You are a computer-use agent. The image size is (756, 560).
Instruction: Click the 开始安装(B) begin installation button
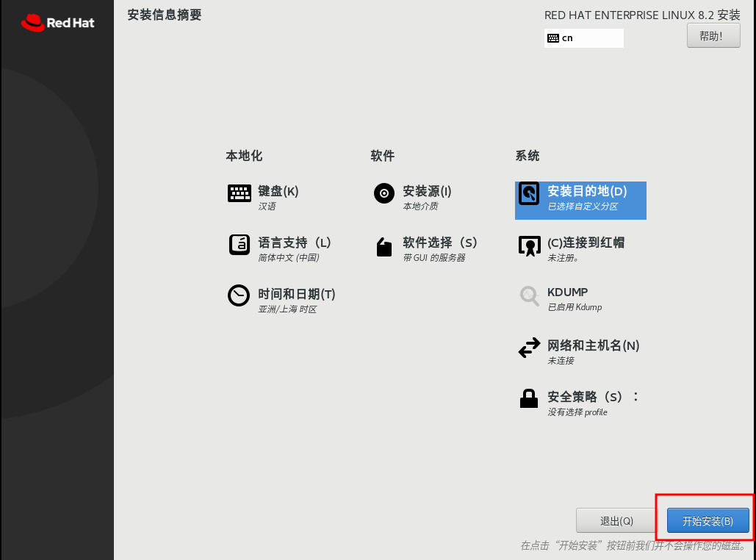(708, 520)
